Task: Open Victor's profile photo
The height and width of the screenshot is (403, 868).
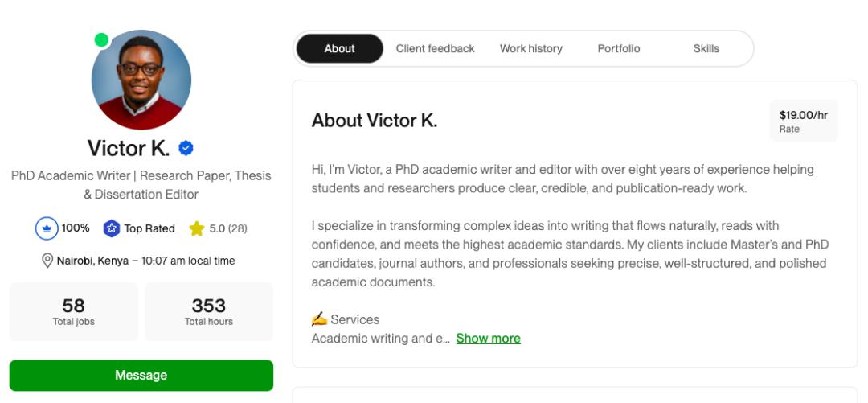Action: tap(141, 80)
